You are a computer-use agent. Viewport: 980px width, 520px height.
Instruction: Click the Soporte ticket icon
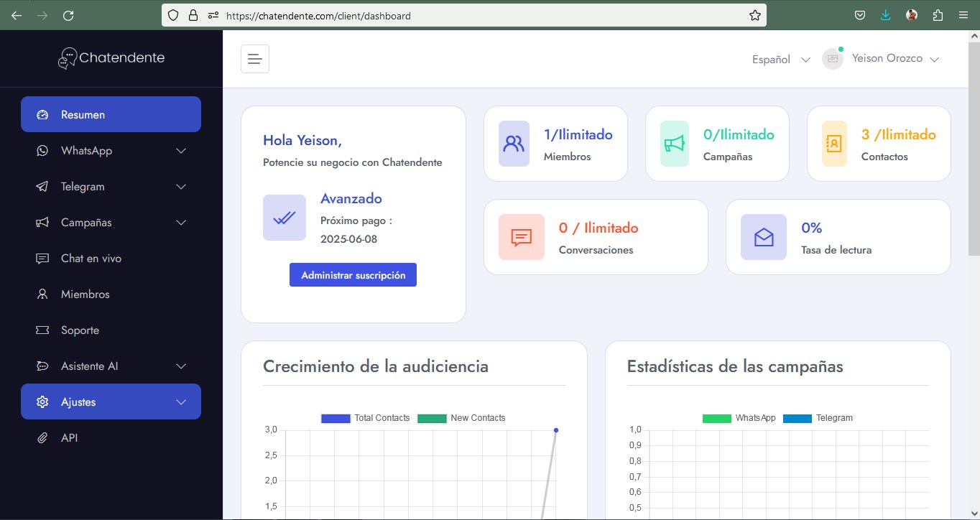point(42,330)
